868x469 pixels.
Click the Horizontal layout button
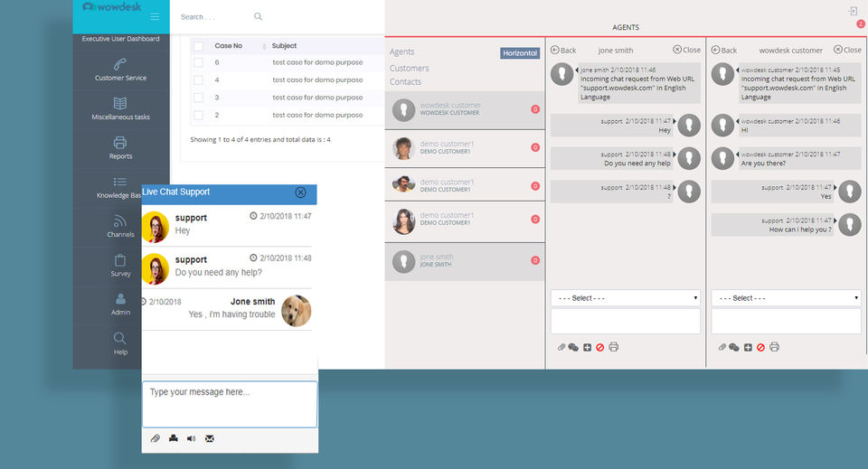click(520, 53)
